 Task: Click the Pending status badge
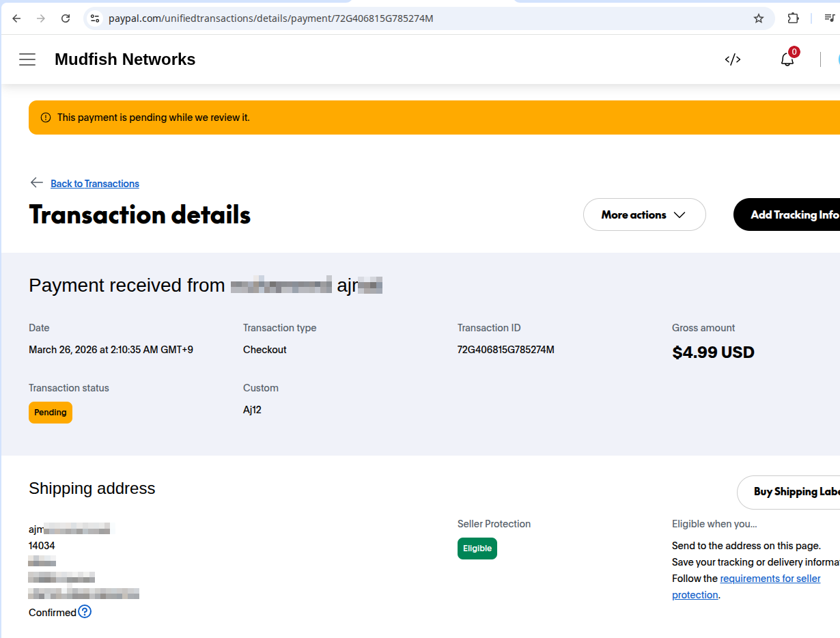(x=51, y=413)
